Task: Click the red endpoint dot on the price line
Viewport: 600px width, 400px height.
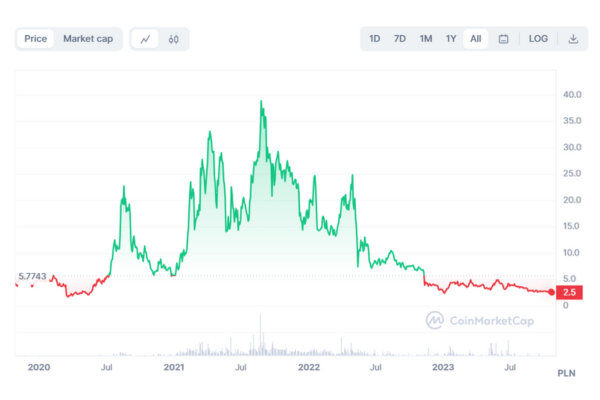Action: [551, 292]
